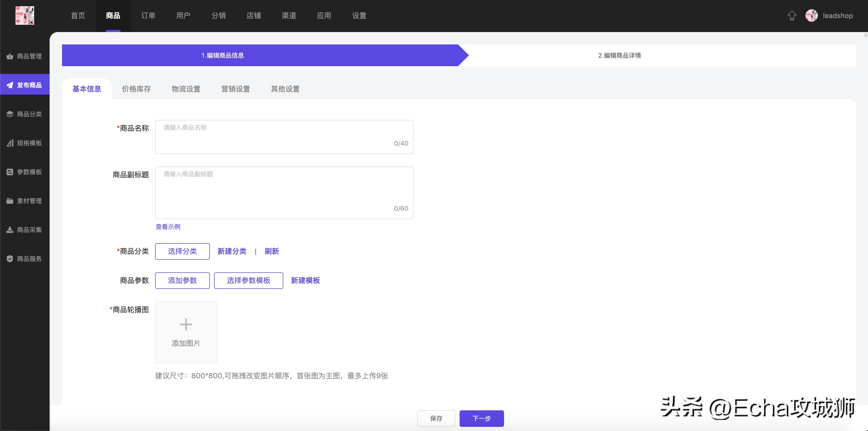868x431 pixels.
Task: Open the 设置 menu in top navigation
Action: [x=359, y=16]
